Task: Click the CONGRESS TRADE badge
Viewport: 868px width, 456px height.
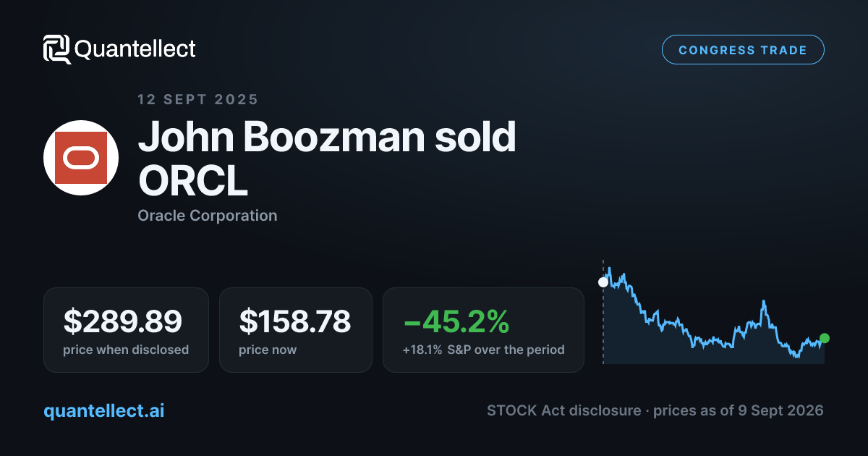Action: click(743, 50)
